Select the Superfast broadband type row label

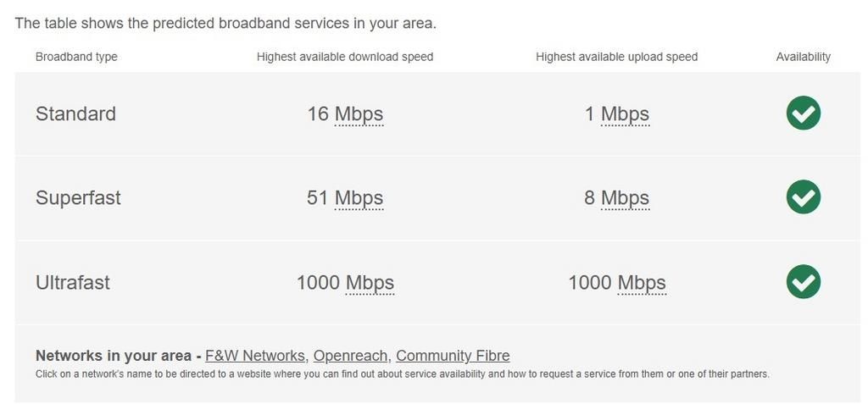78,198
